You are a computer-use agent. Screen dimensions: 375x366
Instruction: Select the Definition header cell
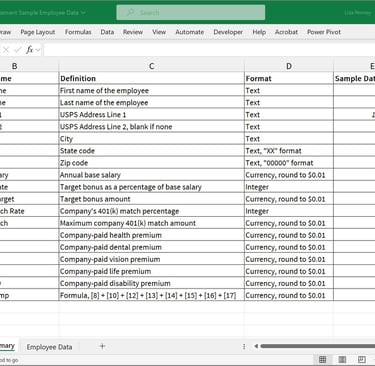[x=152, y=78]
